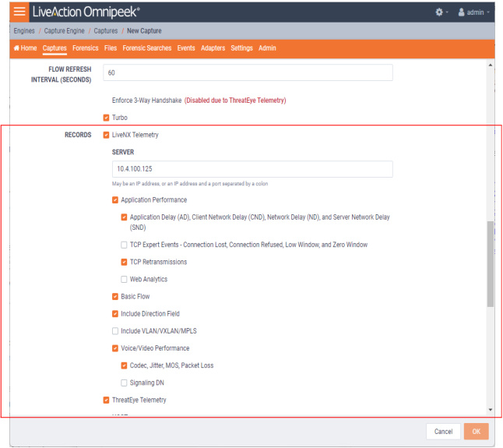Toggle Application Delay (AD) checkbox
Image resolution: width=503 pixels, height=448 pixels.
[124, 217]
